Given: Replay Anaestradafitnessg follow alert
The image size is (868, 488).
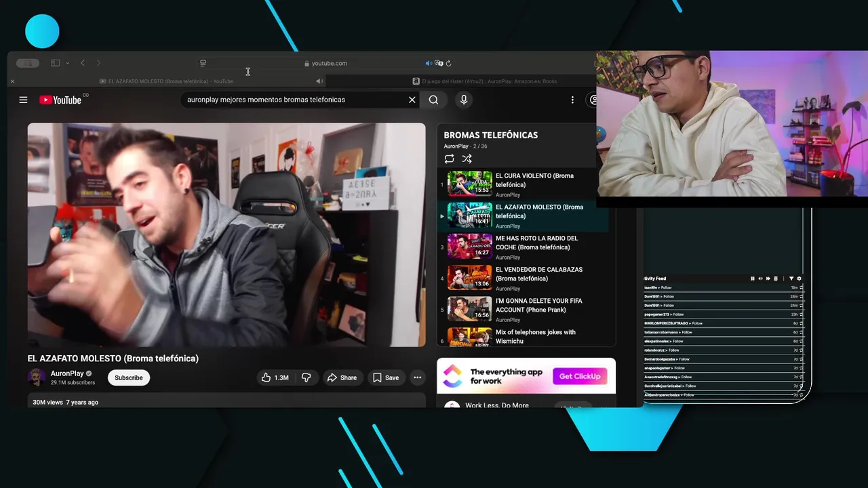Looking at the screenshot, I should coord(802,377).
